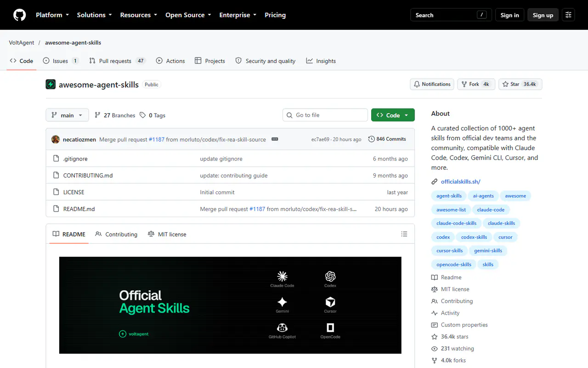
Task: Fork the repository
Action: tap(476, 84)
